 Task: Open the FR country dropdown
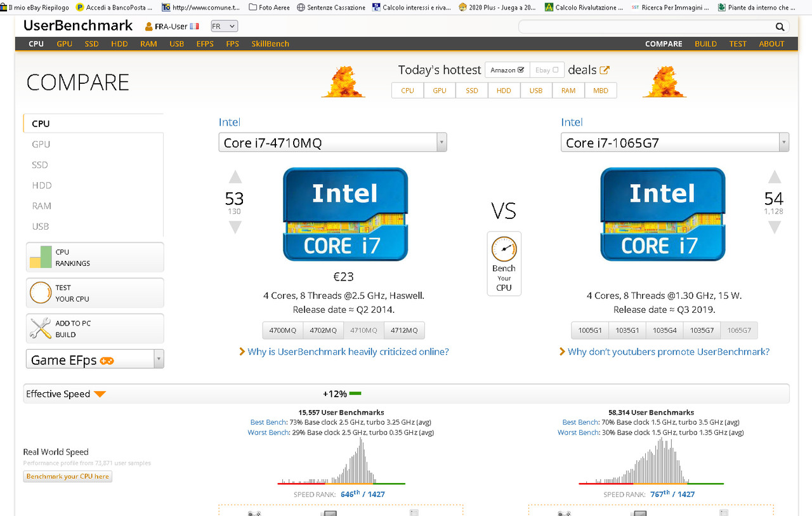tap(224, 27)
